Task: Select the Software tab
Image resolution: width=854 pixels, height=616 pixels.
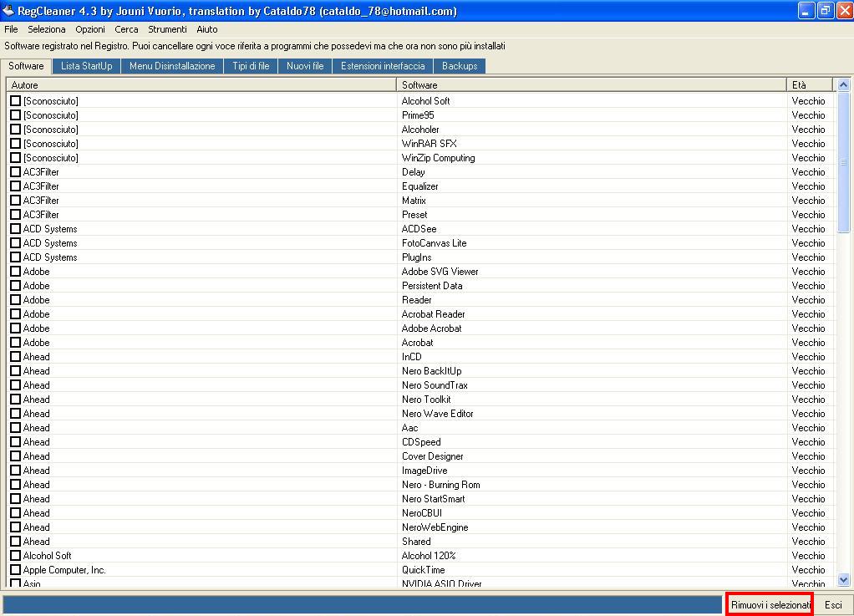Action: (26, 66)
